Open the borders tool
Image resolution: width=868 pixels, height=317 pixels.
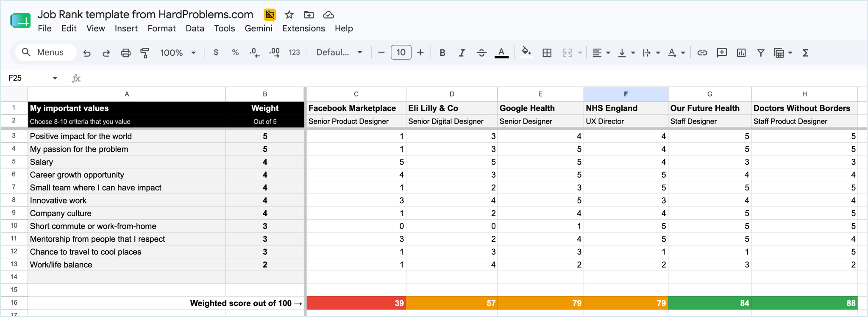click(x=547, y=53)
